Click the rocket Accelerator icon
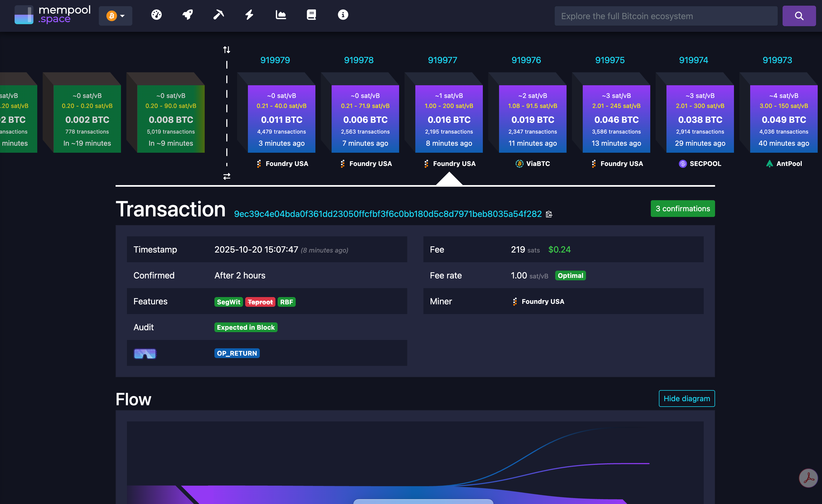This screenshot has width=822, height=504. tap(187, 15)
